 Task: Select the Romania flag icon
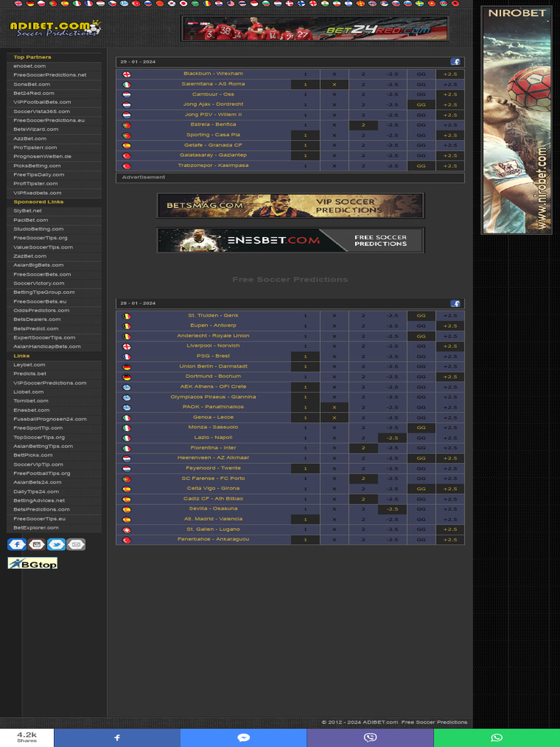coord(206,4)
